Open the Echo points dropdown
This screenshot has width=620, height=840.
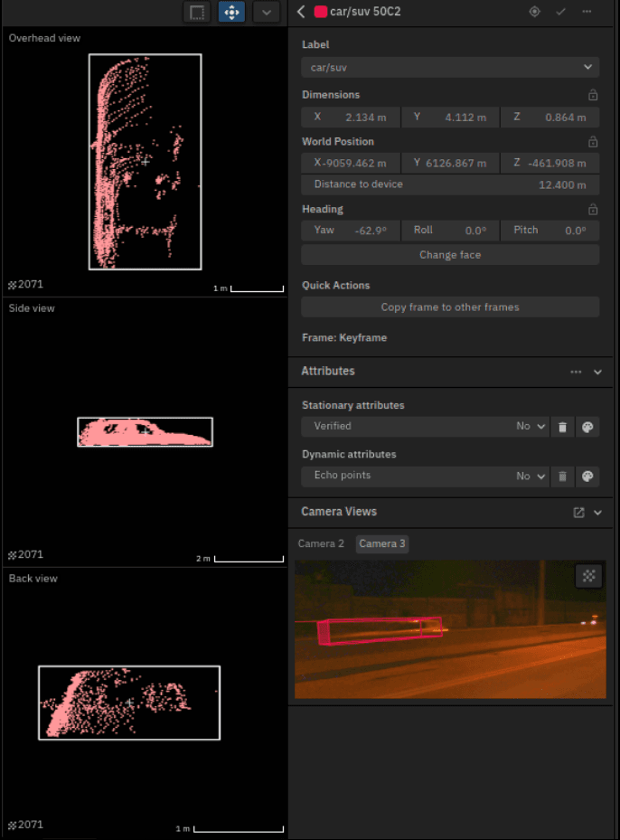(x=425, y=476)
